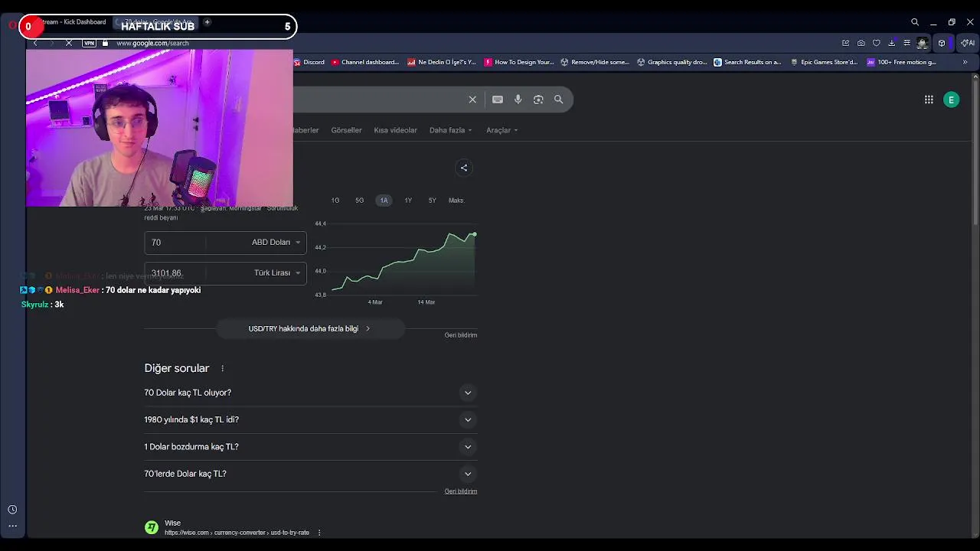Open the browser profile picture
Viewport: 980px width, 551px height.
(923, 43)
